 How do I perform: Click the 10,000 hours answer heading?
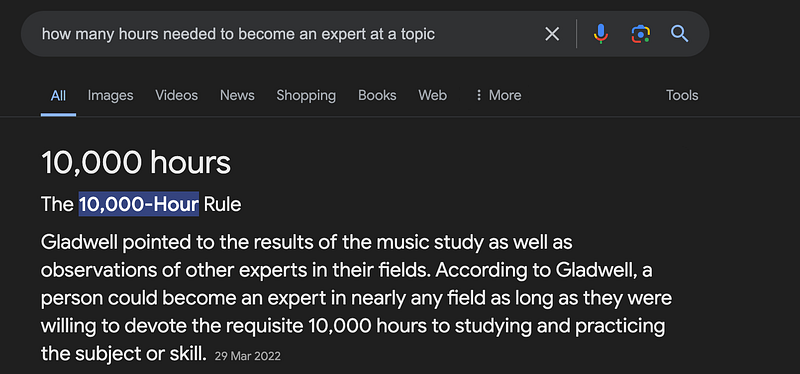(x=136, y=163)
